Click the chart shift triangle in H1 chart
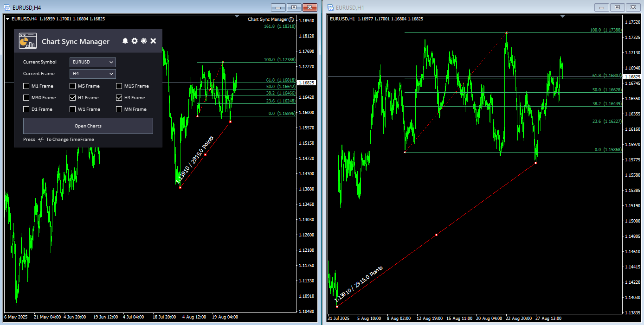The image size is (644, 325). coord(562,17)
